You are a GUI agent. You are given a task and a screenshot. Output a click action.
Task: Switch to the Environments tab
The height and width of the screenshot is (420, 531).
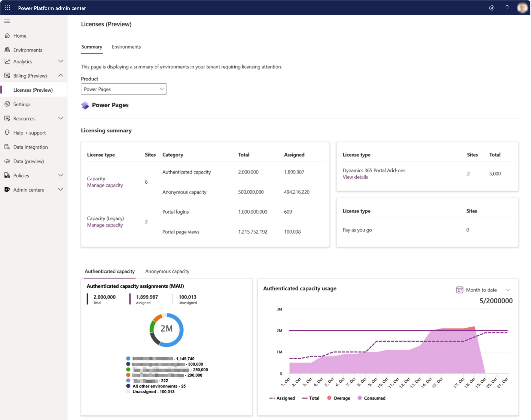tap(126, 47)
